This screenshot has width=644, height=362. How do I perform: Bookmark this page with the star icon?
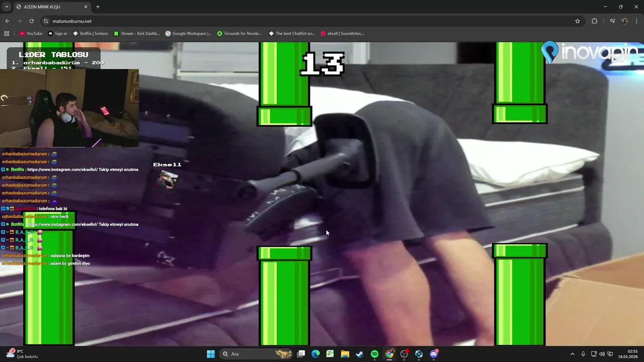(x=578, y=21)
